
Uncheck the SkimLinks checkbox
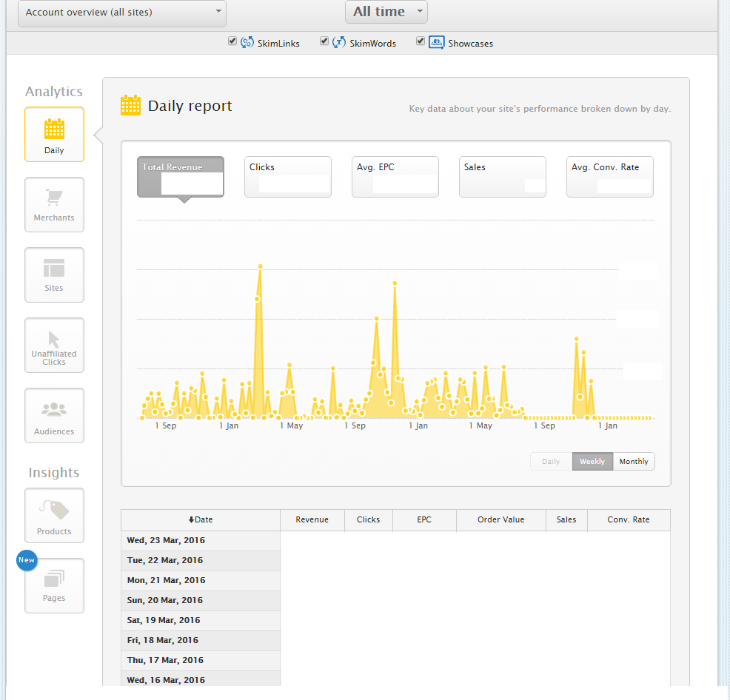pyautogui.click(x=232, y=41)
